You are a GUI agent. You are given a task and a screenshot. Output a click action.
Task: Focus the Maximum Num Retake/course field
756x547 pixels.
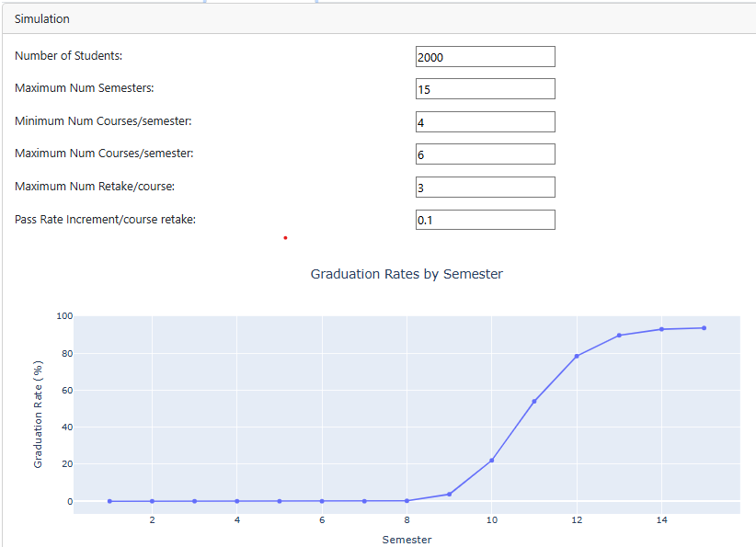(485, 188)
